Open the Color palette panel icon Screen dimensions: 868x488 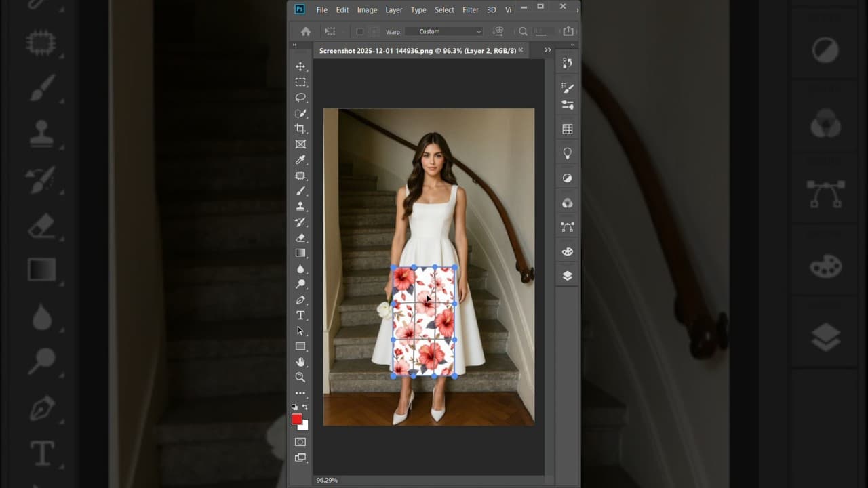click(568, 251)
